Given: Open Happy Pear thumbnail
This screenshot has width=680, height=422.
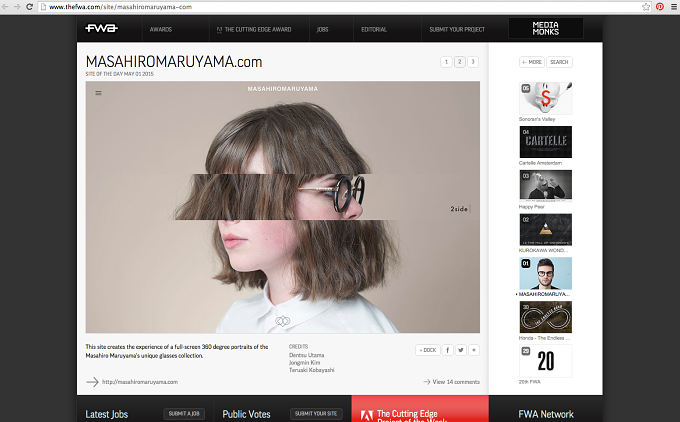Looking at the screenshot, I should [x=546, y=186].
